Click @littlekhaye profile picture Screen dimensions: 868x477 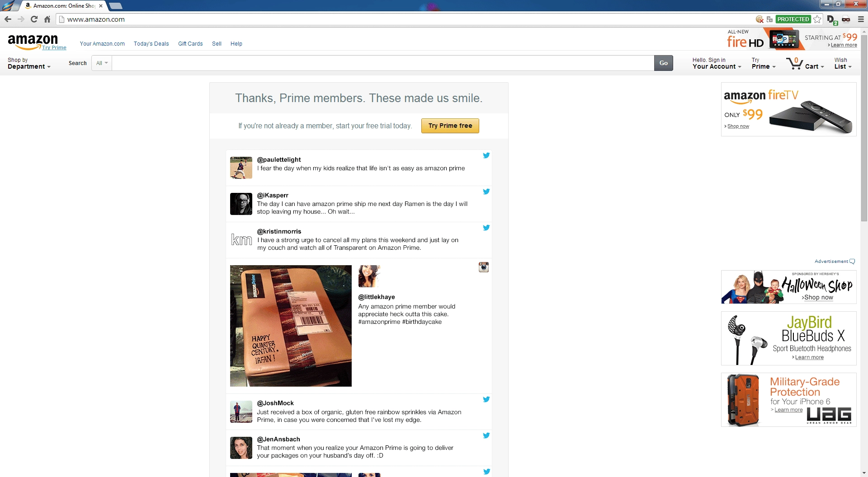click(x=369, y=276)
